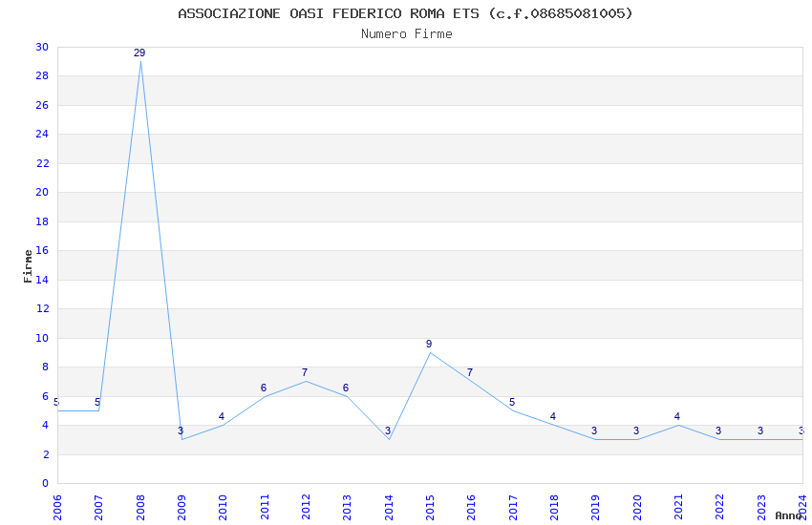The image size is (812, 525).
Task: Click year 2016 on the x-axis
Action: tap(471, 508)
